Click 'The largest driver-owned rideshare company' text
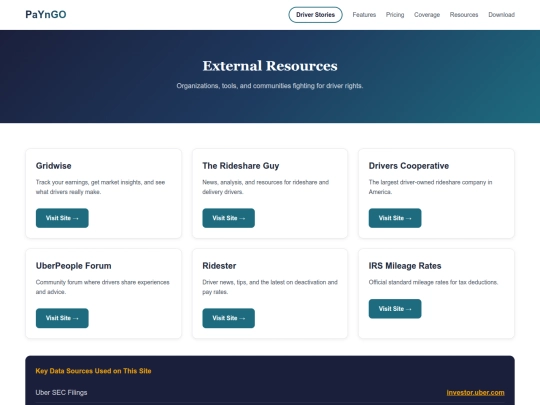The width and height of the screenshot is (540, 405). point(430,187)
